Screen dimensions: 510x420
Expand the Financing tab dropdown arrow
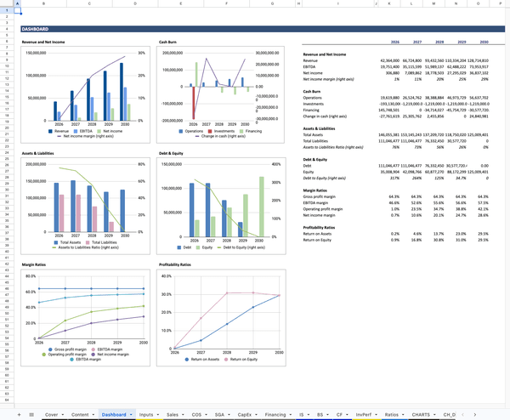[291, 414]
